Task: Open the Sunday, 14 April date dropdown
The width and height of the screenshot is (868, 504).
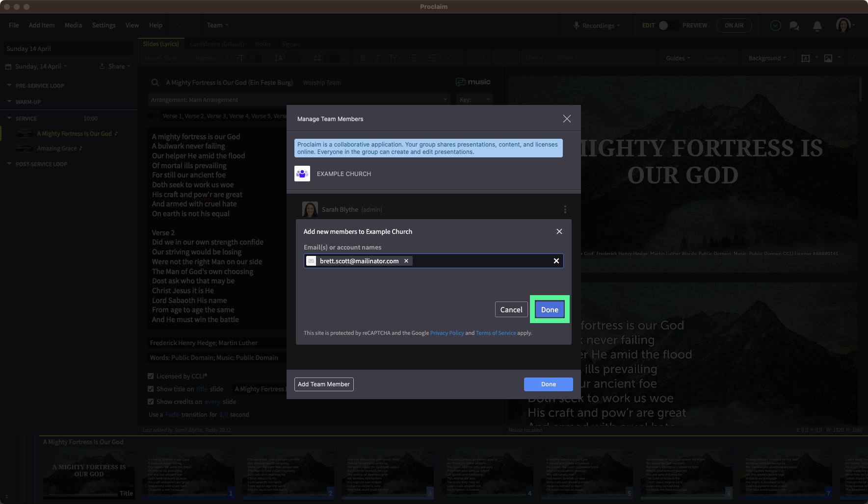Action: (37, 67)
